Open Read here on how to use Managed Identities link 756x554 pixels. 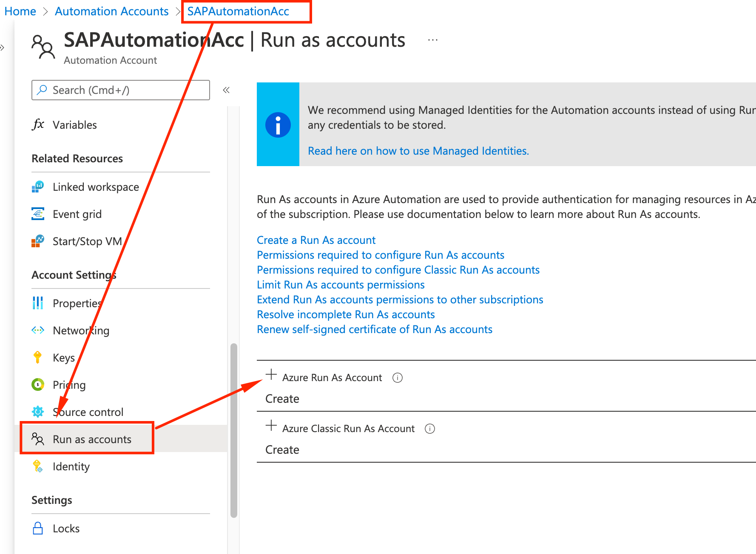click(x=418, y=151)
